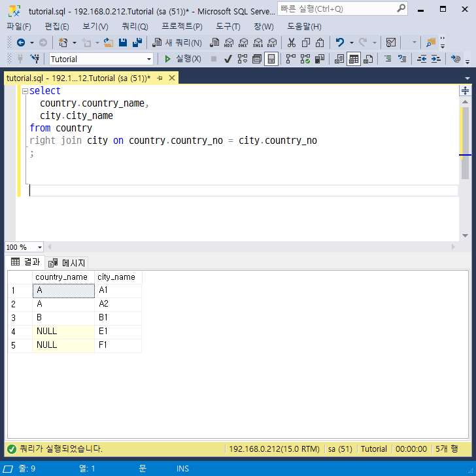Viewport: 476px width, 476px height.
Task: Click the Undo arrow icon
Action: coord(339,42)
